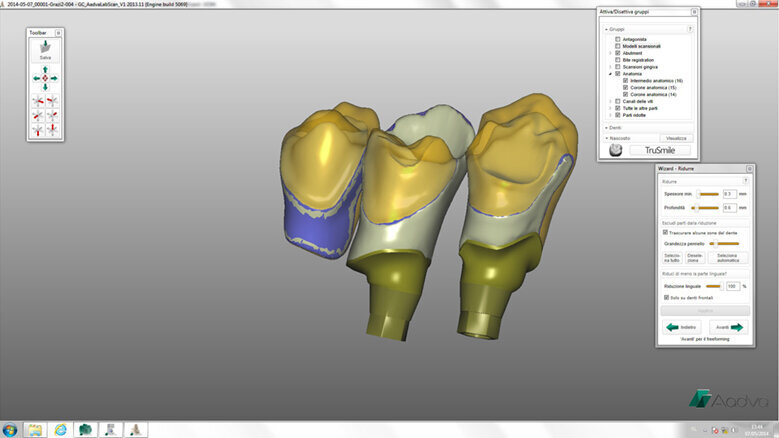Image resolution: width=779 pixels, height=438 pixels.
Task: Collapse the Anatomia tree group
Action: click(x=610, y=73)
